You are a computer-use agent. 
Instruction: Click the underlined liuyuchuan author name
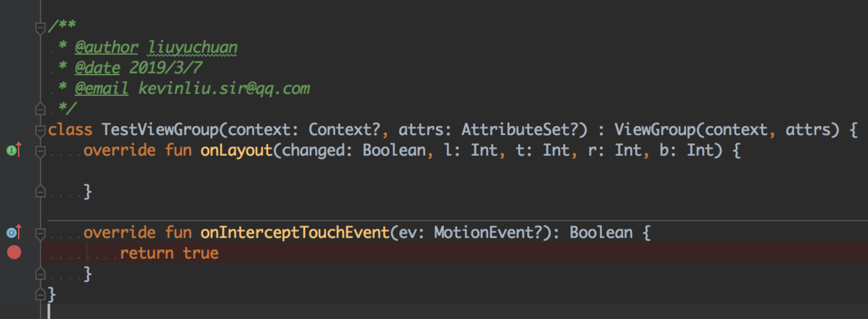[192, 48]
